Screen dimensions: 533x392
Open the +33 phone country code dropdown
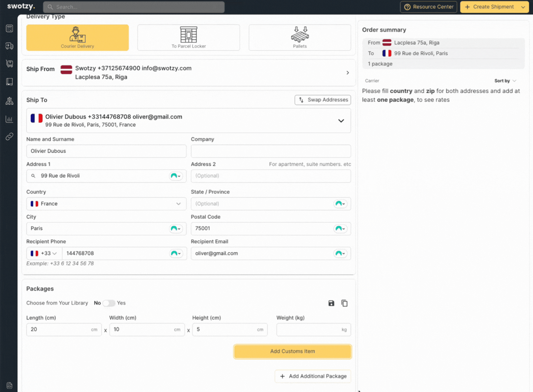[43, 253]
